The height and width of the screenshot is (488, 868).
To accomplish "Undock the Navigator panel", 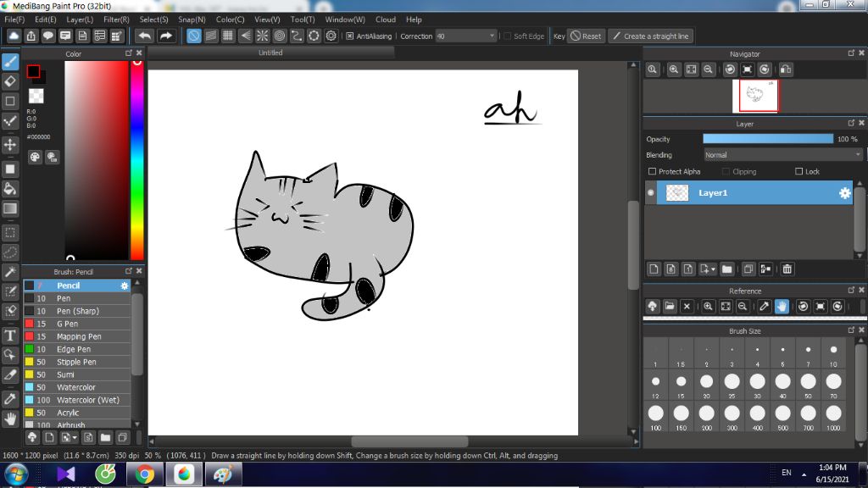I will (851, 53).
